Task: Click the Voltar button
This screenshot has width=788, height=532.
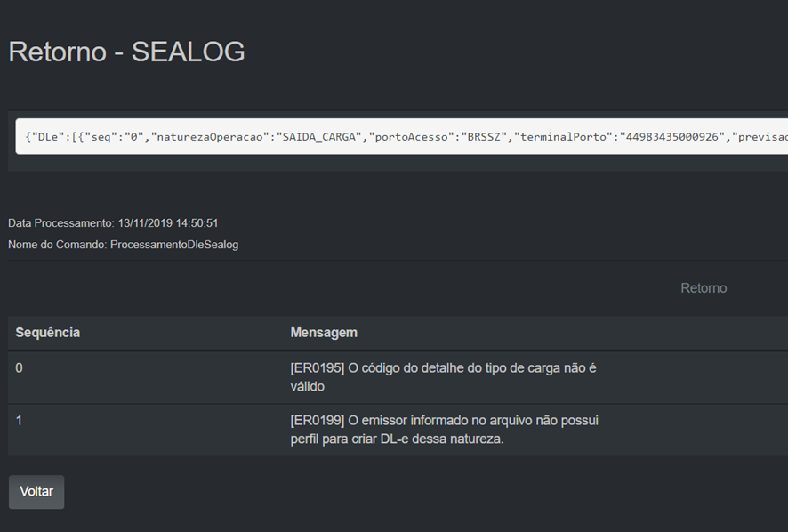Action: point(36,491)
